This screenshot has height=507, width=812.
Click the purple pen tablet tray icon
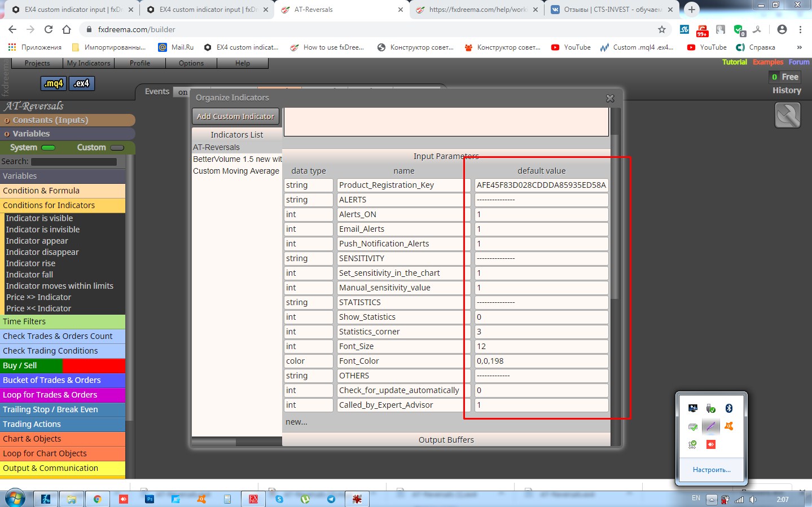(x=711, y=426)
